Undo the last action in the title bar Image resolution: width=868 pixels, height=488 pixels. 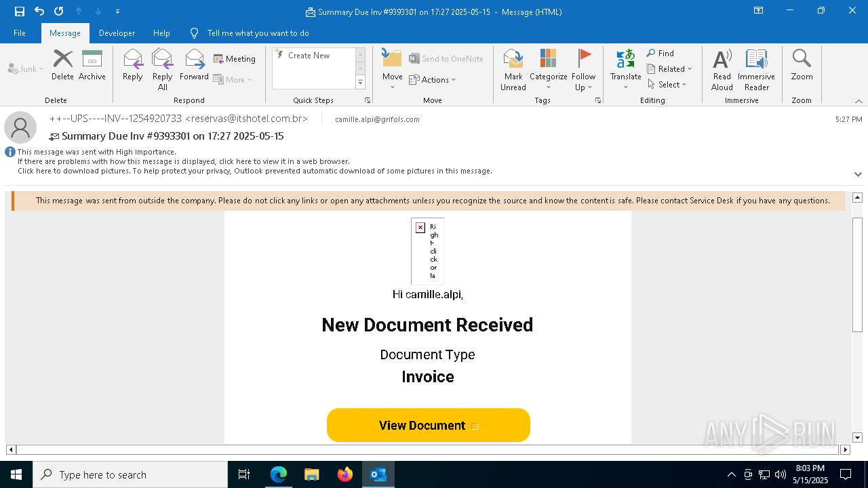[39, 12]
